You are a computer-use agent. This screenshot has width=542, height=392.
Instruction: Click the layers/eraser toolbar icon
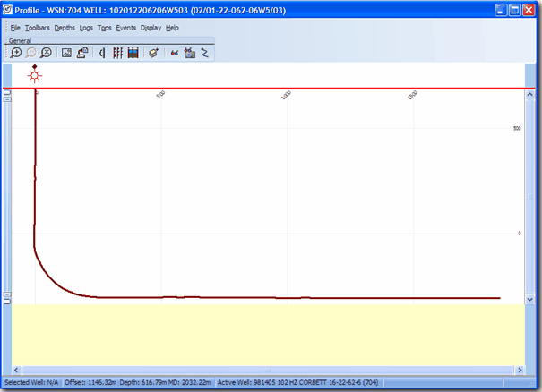click(x=153, y=53)
